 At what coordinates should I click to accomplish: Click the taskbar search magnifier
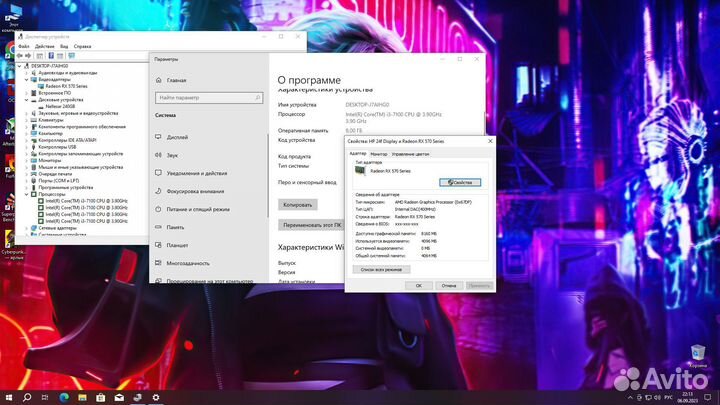(x=27, y=397)
